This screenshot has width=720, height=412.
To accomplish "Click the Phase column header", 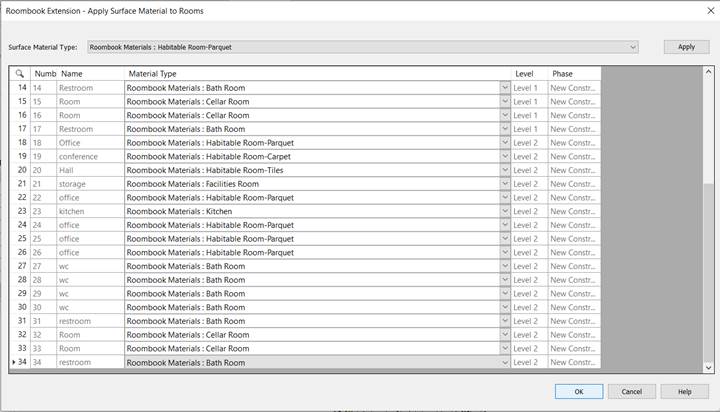I will (574, 73).
